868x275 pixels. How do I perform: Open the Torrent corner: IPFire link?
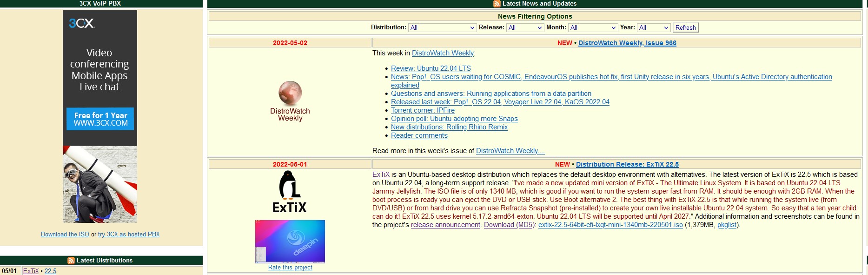click(x=423, y=110)
